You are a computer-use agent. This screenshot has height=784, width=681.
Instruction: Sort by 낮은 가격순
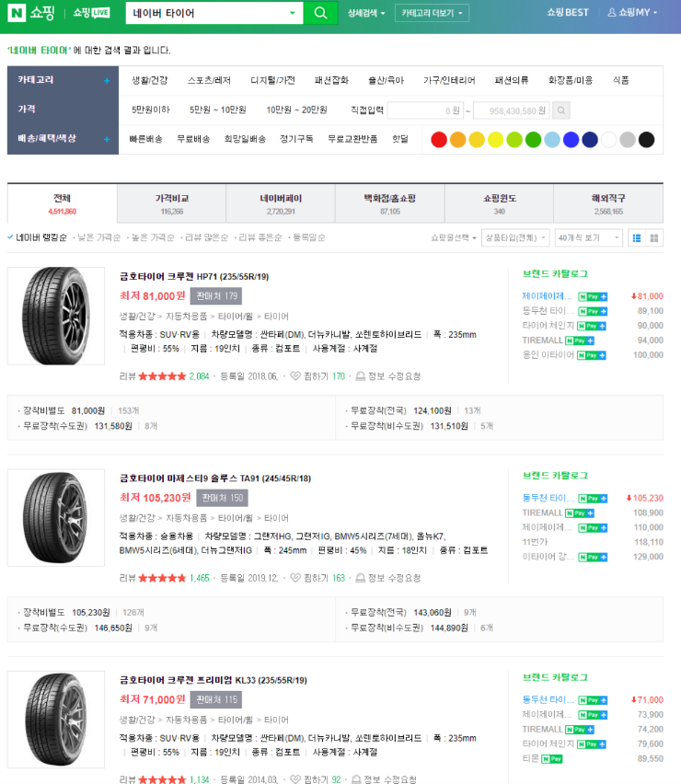coord(99,237)
